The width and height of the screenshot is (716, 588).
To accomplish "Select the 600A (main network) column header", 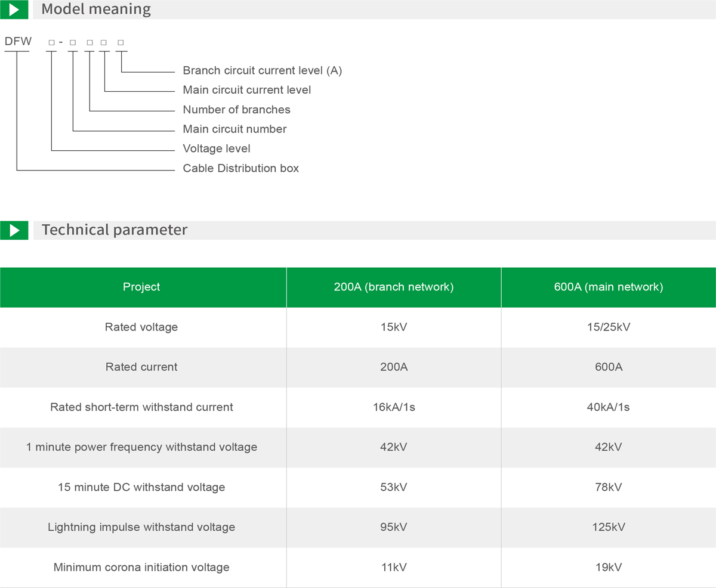I will (609, 287).
